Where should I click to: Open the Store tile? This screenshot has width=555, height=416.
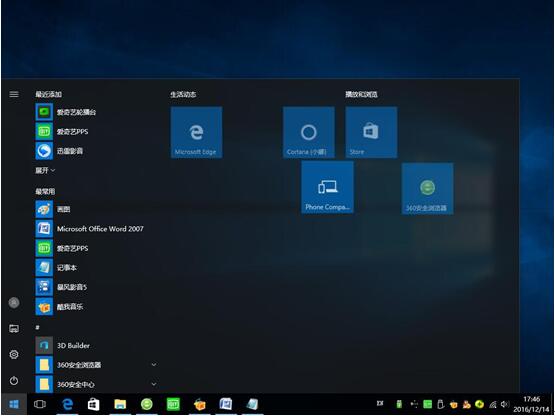coord(371,132)
